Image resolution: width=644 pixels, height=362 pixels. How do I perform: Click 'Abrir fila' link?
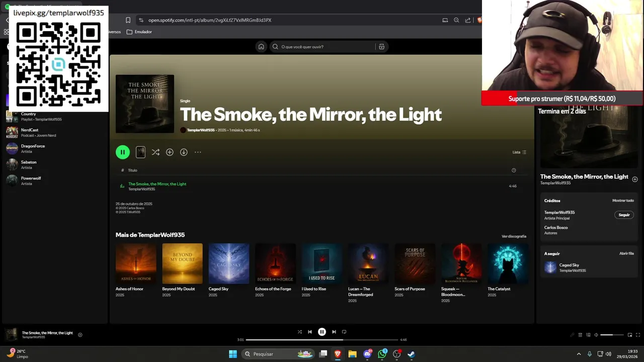[x=626, y=254]
